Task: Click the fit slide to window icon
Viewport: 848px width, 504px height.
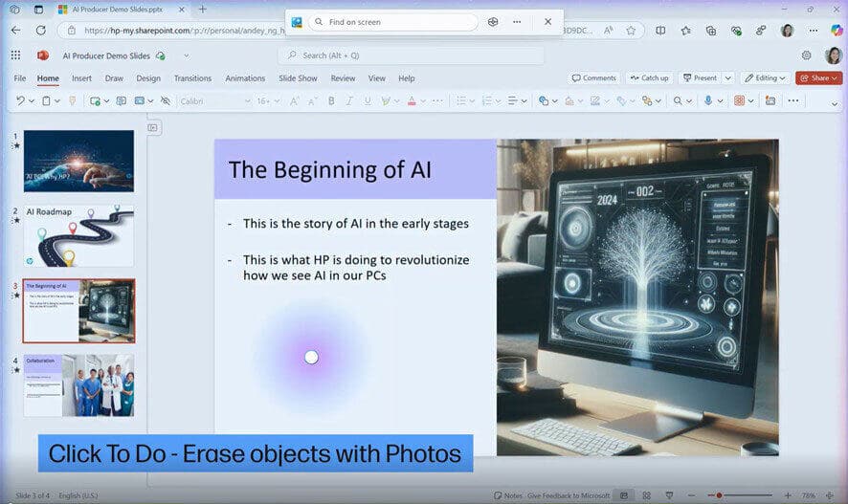Action: pyautogui.click(x=830, y=495)
